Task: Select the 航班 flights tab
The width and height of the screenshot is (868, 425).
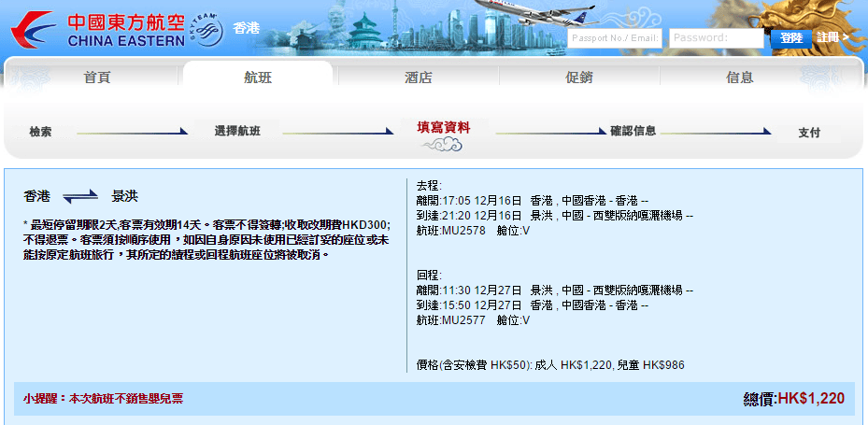Action: click(257, 78)
